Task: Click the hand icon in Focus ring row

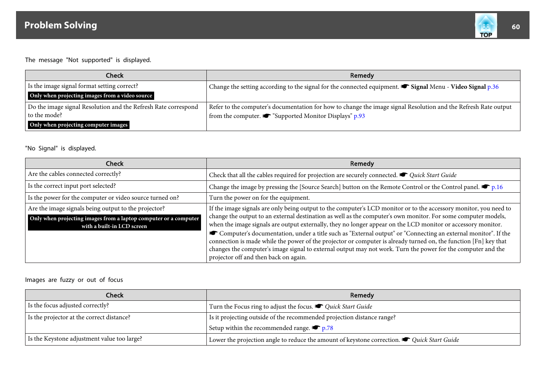Action: [319, 306]
